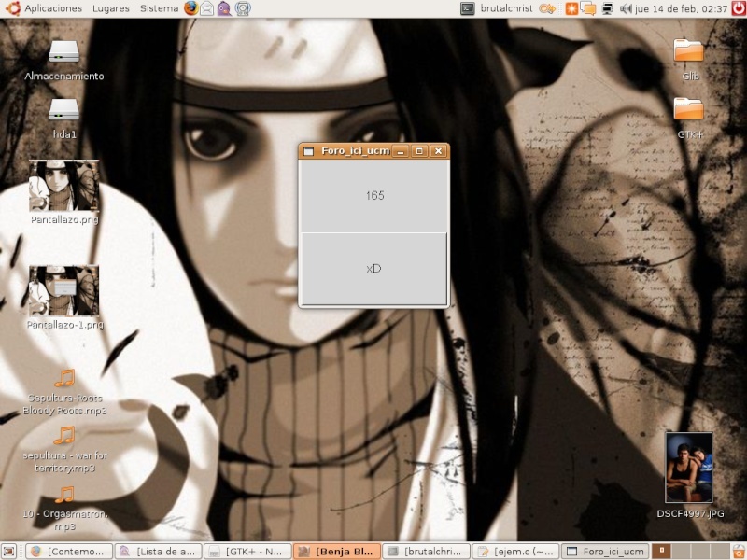Switch to [Contemo... taskbar window
This screenshot has width=747, height=560.
(69, 552)
